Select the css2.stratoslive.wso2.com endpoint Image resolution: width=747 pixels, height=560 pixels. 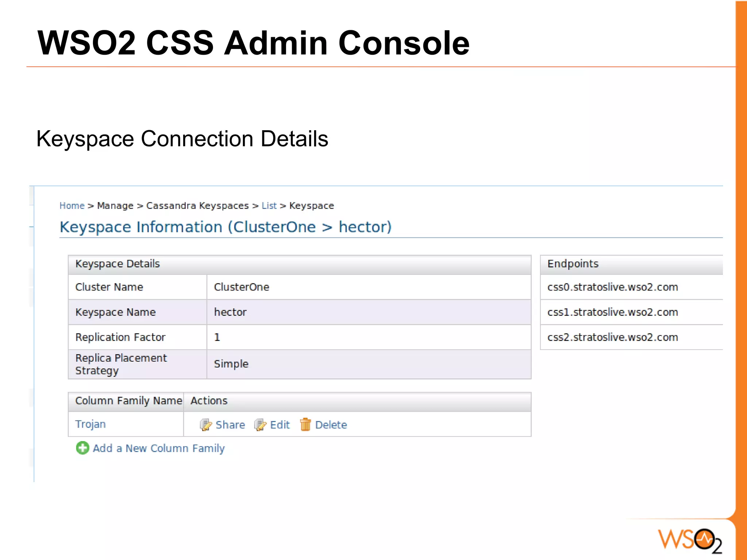click(612, 337)
